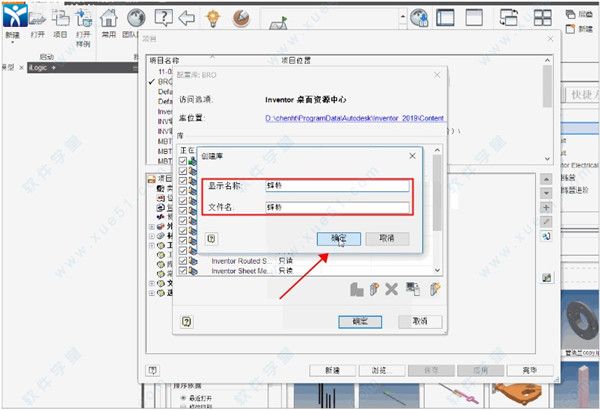Open the pink rectangular bar thumbnail
600x410 pixels.
pyautogui.click(x=578, y=384)
